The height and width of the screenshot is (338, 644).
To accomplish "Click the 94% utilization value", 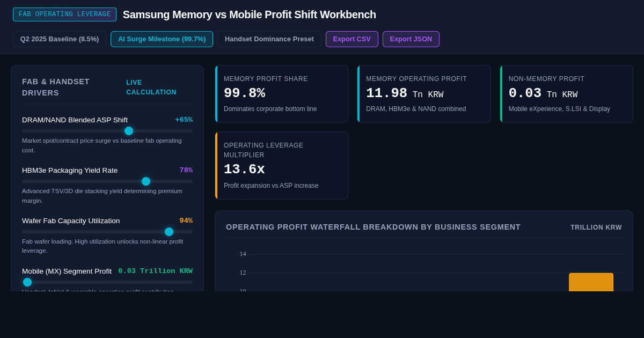I will pyautogui.click(x=186, y=221).
